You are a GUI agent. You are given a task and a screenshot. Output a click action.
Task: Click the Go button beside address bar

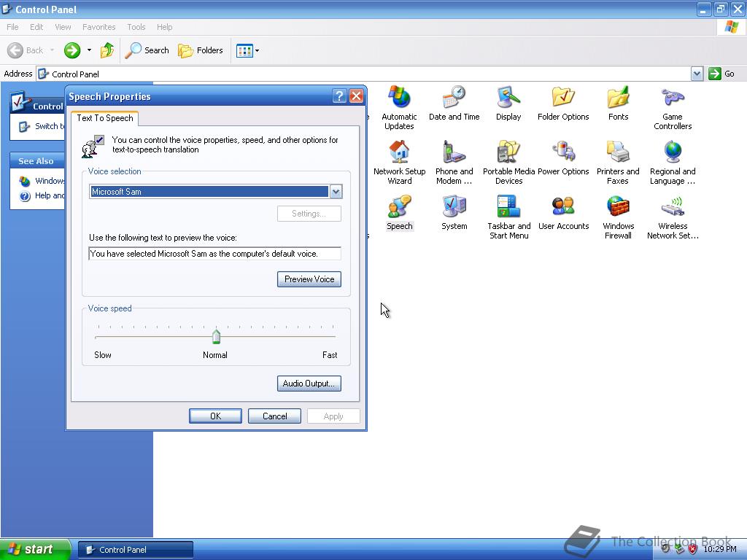tap(721, 74)
